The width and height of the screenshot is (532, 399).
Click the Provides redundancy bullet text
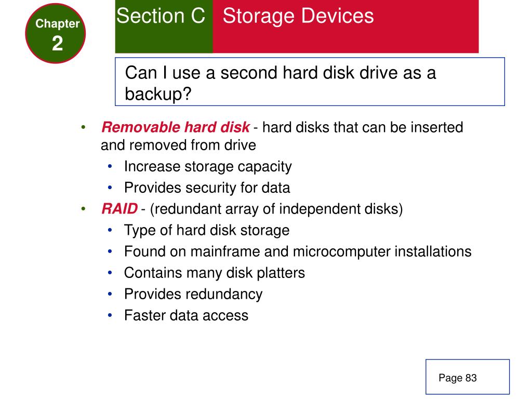tap(193, 294)
